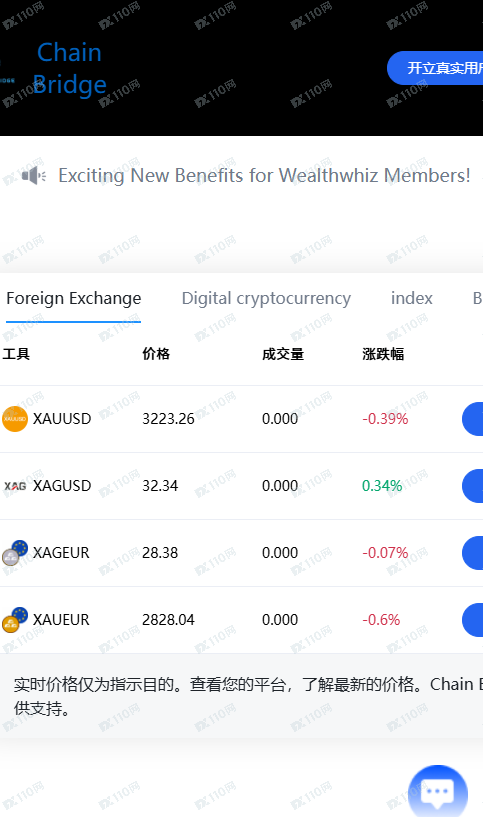Switch to the index tab

412,299
